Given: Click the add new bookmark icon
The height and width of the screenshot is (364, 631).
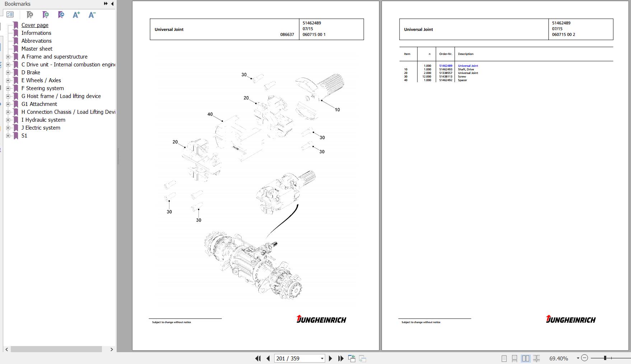Looking at the screenshot, I should (45, 15).
